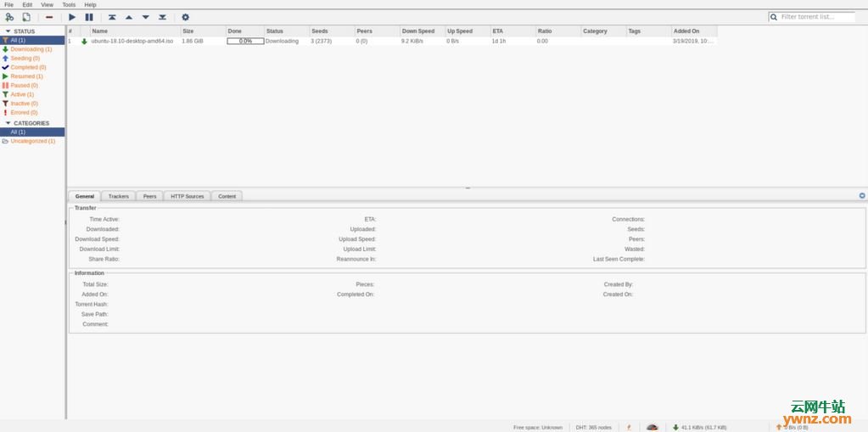Image resolution: width=868 pixels, height=432 pixels.
Task: Click the blue collapse button in the details panel
Action: click(862, 195)
